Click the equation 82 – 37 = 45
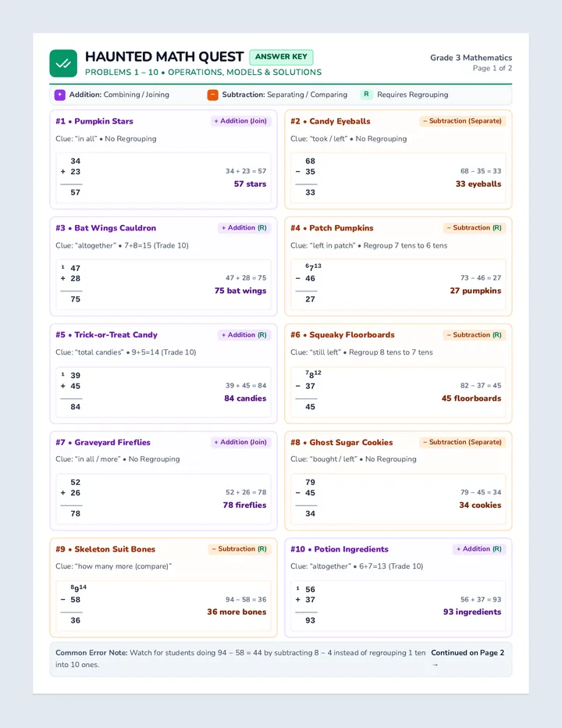The image size is (562, 728). coord(481,386)
